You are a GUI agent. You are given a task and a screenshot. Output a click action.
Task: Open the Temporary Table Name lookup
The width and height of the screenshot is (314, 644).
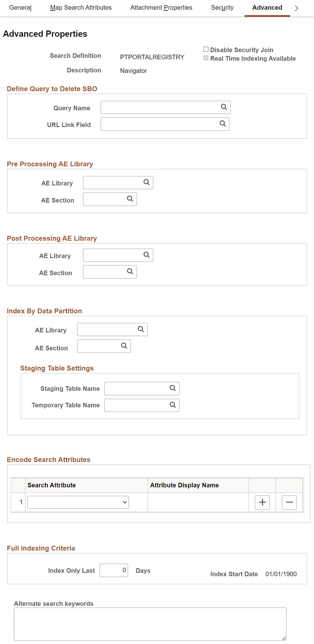click(x=172, y=405)
